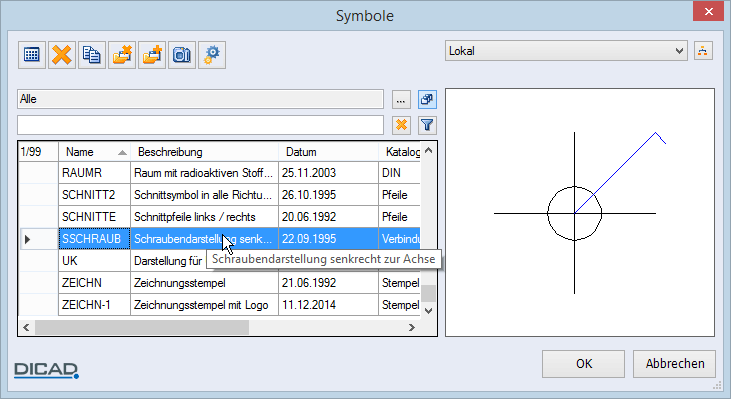Viewport: 731px width, 399px height.
Task: Click the empty search filter field
Action: (200, 125)
